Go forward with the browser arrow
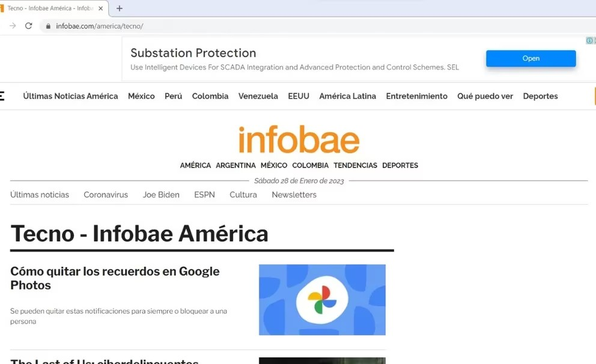The image size is (596, 364). pos(13,26)
